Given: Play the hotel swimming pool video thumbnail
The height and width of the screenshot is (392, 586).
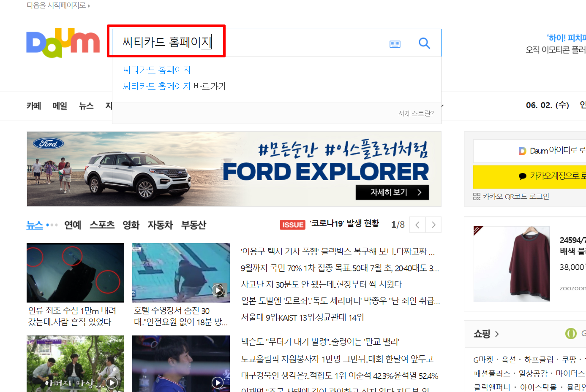Looking at the screenshot, I should tap(181, 273).
